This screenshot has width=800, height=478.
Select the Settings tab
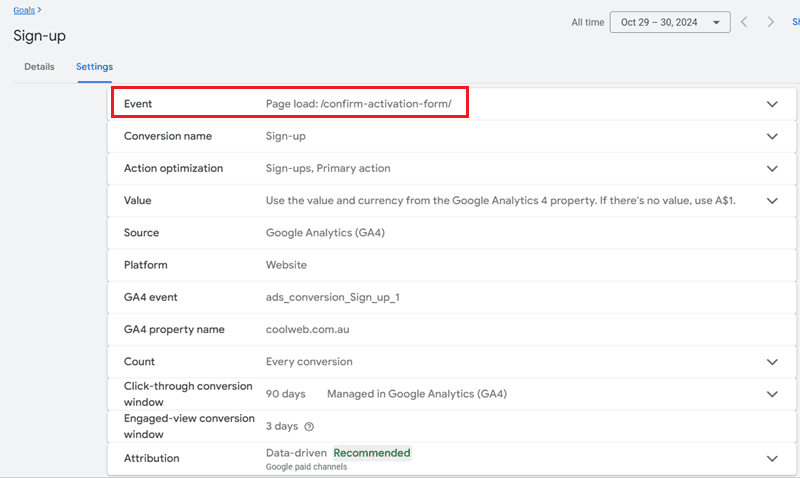(94, 67)
